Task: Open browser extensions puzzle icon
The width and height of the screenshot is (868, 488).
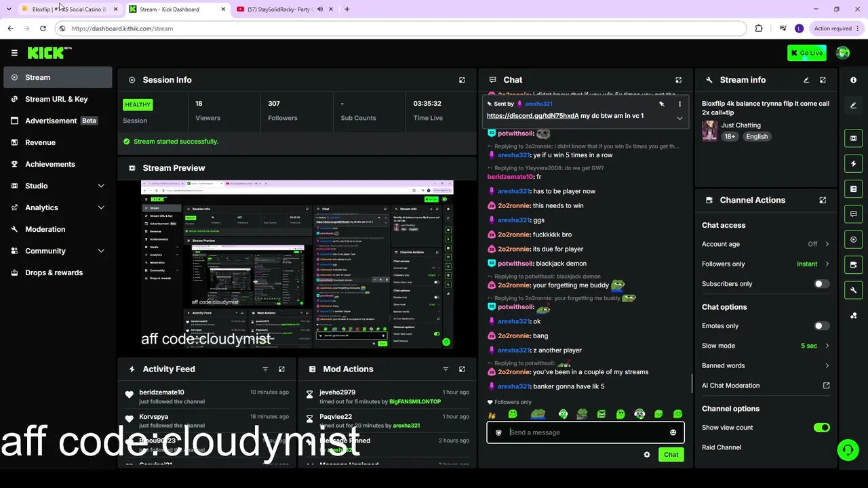Action: coord(759,28)
